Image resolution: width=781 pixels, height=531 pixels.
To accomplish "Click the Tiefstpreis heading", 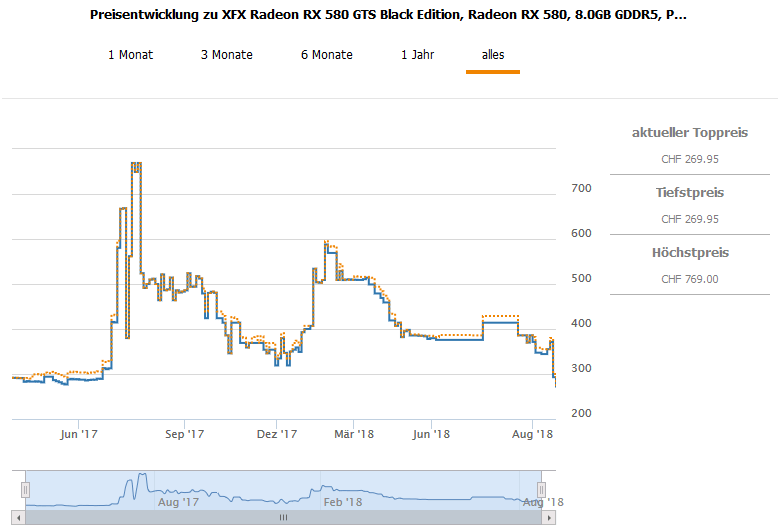I will pos(690,192).
